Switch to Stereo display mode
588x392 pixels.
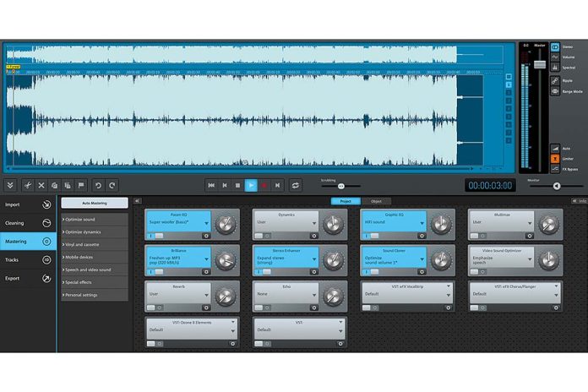pyautogui.click(x=555, y=47)
